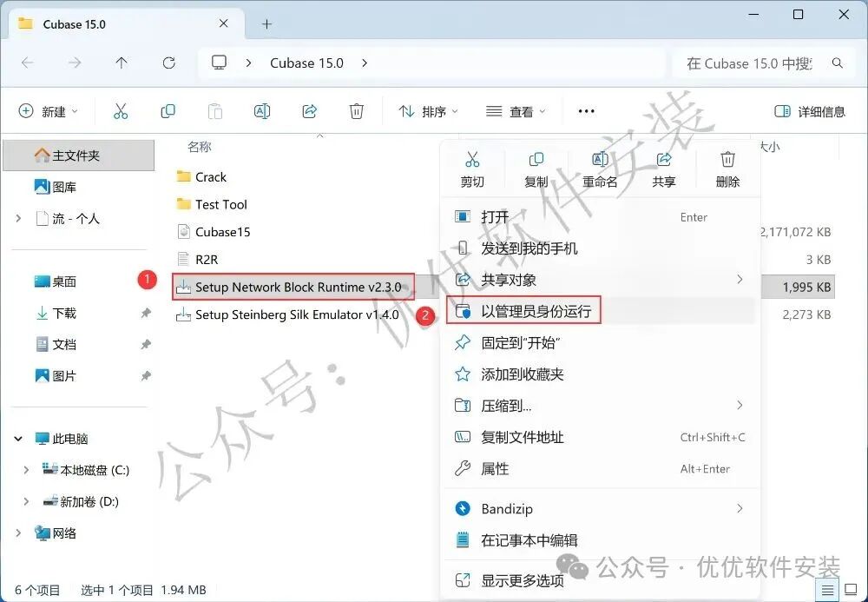Switch to large thumbnails view icon
868x602 pixels.
click(x=851, y=590)
